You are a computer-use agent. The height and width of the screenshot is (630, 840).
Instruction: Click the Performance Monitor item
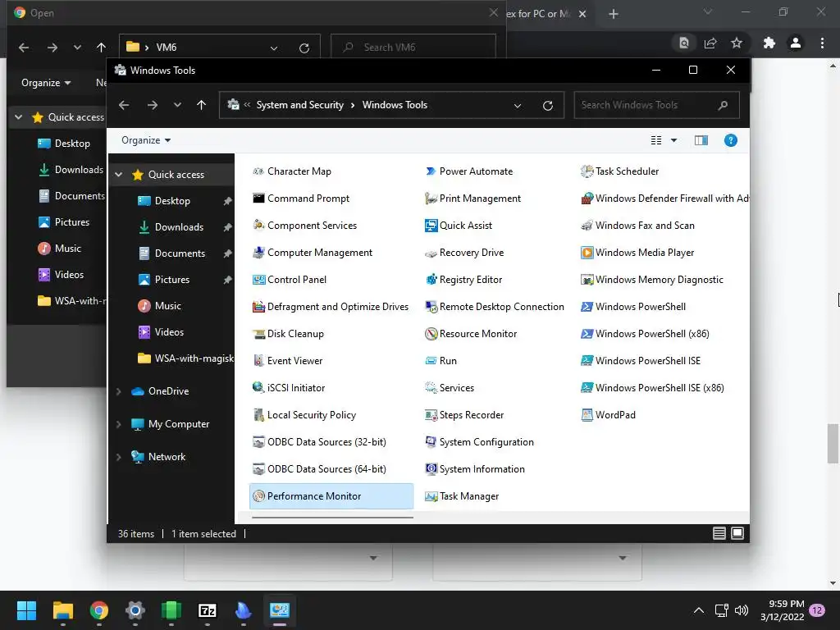pyautogui.click(x=331, y=496)
